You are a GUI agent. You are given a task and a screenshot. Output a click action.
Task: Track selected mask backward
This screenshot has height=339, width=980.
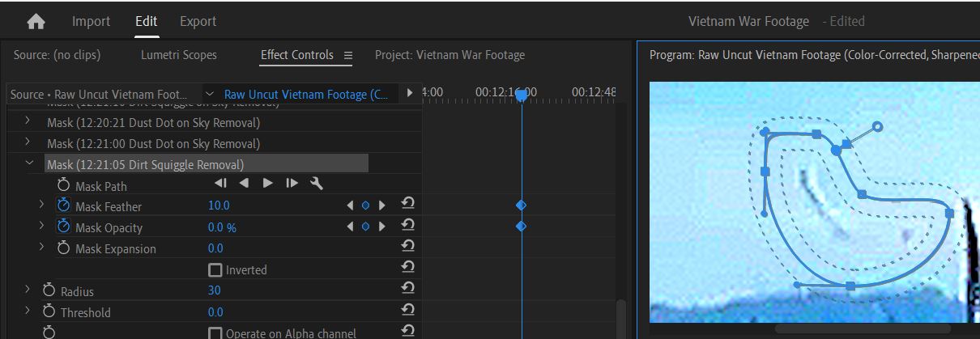point(244,184)
